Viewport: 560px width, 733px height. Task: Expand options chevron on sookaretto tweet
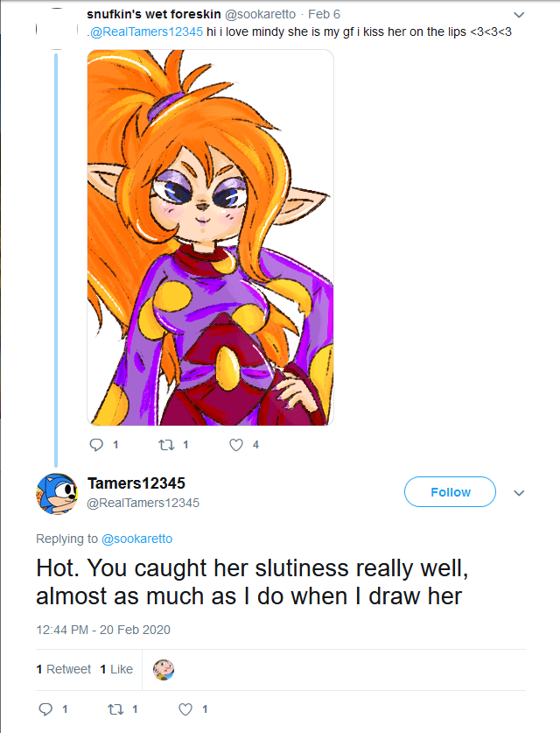[519, 15]
